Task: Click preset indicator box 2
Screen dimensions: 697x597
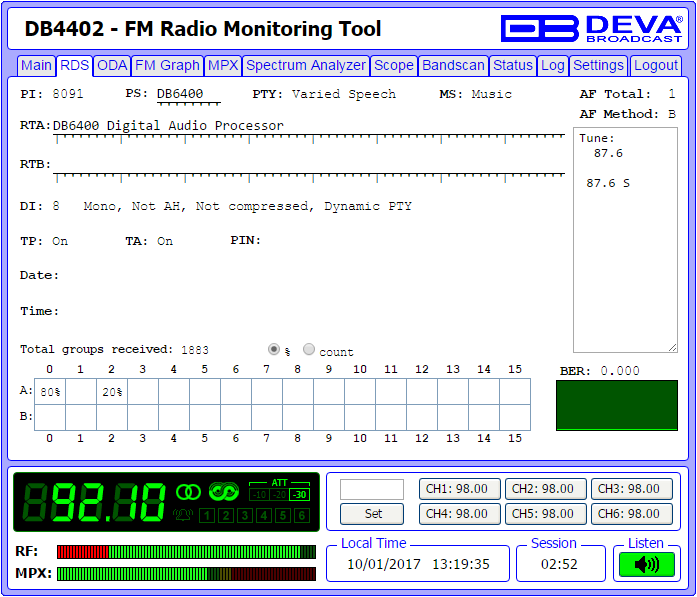Action: 226,515
